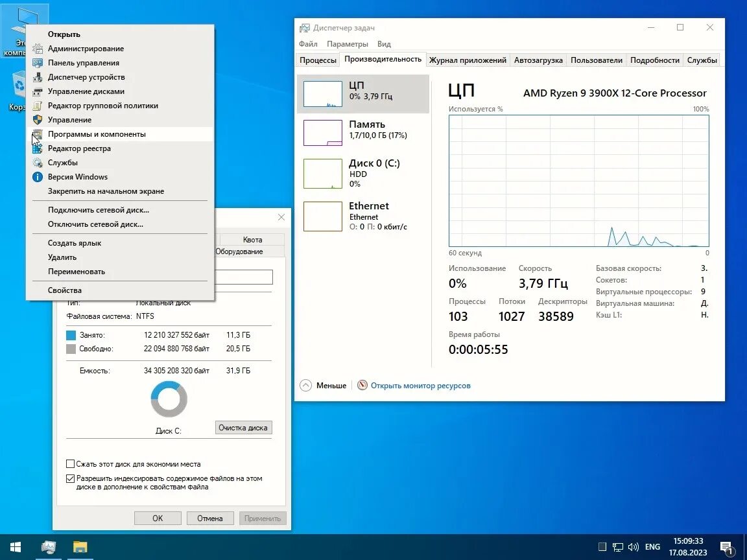
Task: Switch to the Пользователи tab
Action: [597, 60]
